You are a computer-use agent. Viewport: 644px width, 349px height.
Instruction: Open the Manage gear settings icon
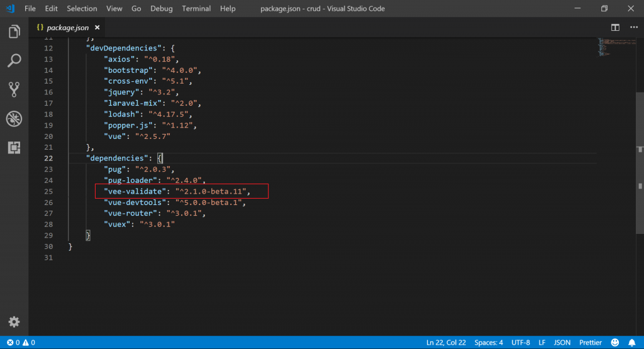tap(14, 321)
